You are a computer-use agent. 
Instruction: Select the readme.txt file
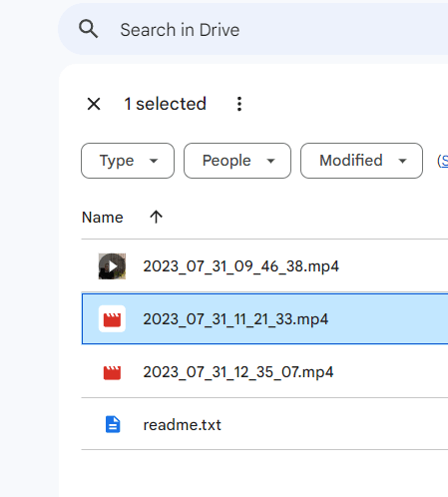click(264, 424)
